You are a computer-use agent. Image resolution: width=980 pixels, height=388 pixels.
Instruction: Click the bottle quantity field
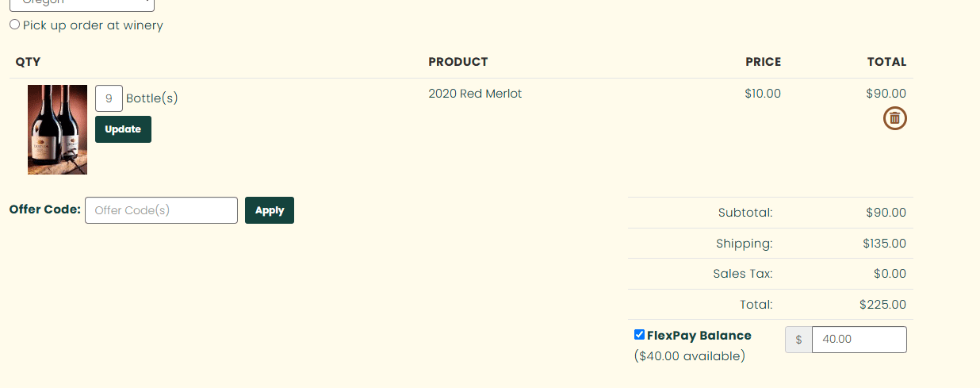tap(109, 98)
